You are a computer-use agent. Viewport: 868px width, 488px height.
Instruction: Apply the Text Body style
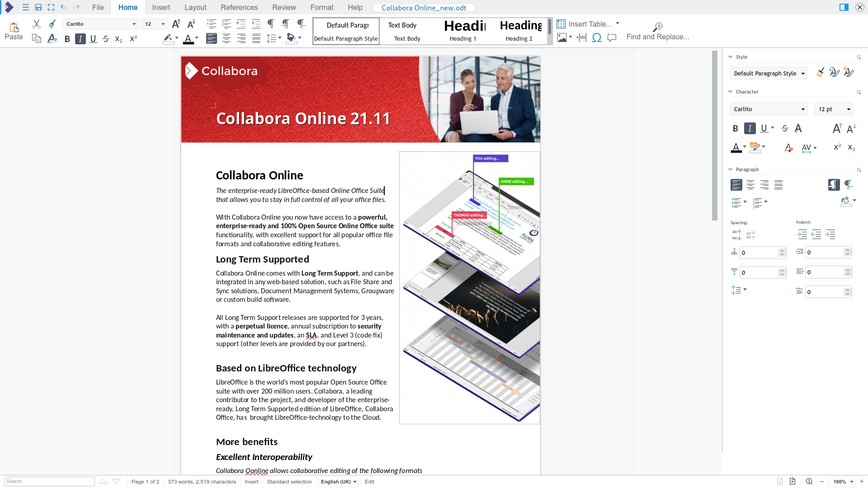tap(407, 31)
